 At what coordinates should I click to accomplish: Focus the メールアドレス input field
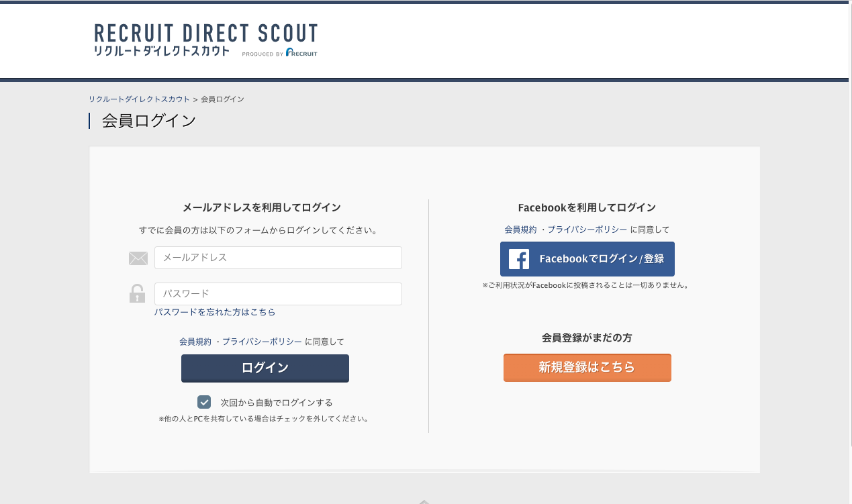[278, 258]
